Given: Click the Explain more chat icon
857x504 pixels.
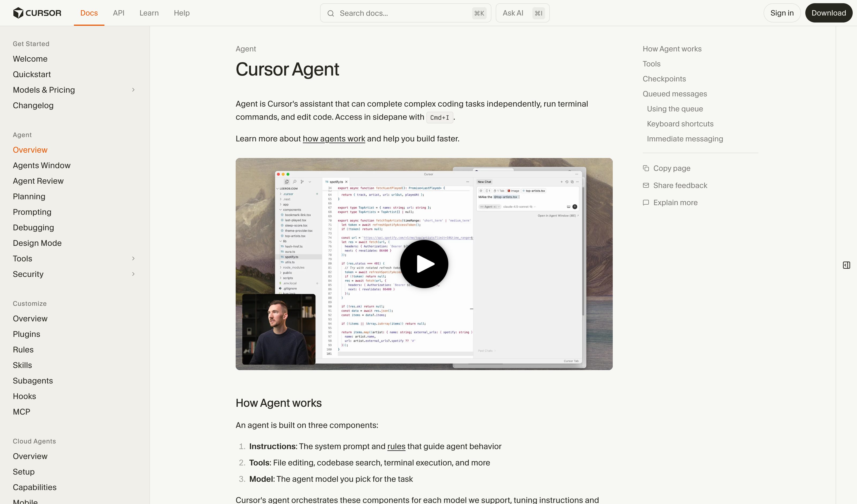Looking at the screenshot, I should point(646,203).
